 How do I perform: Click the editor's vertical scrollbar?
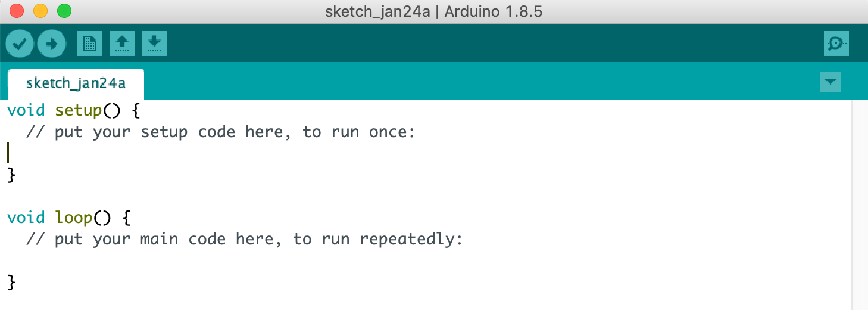click(x=859, y=203)
